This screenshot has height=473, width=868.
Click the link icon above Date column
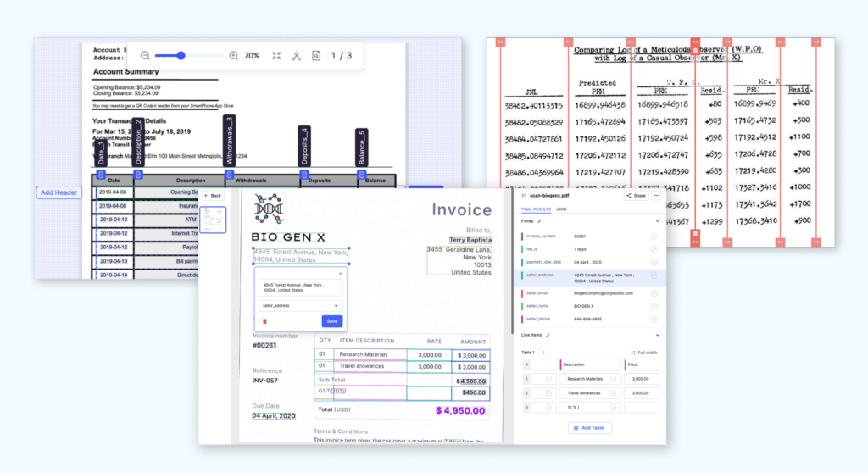click(100, 174)
